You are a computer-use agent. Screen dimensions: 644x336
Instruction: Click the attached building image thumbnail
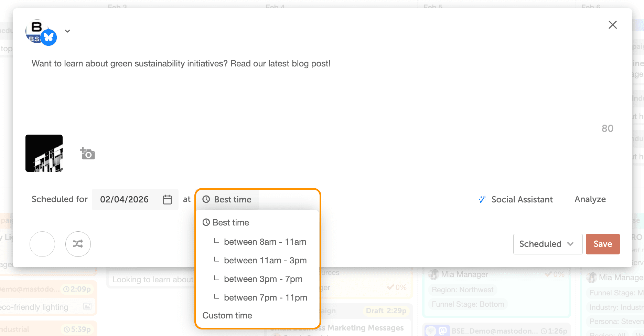44,153
